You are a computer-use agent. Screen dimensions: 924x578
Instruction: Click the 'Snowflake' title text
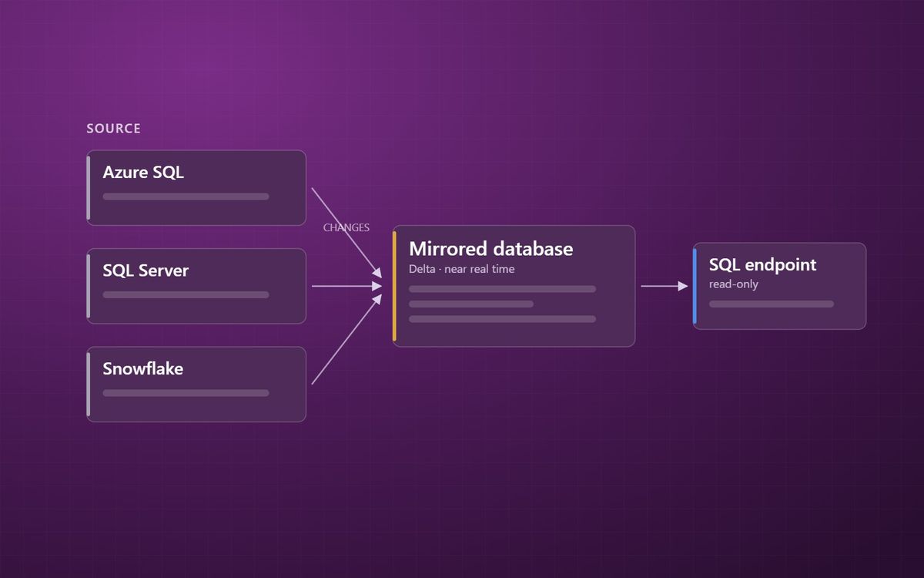tap(142, 368)
